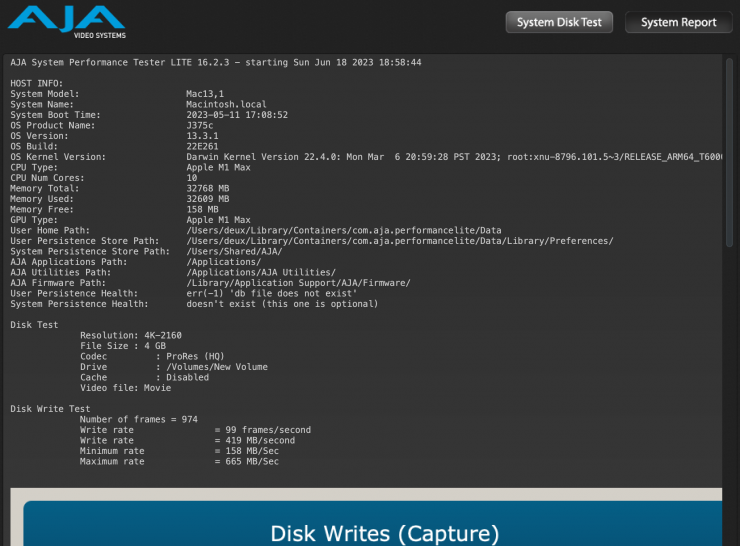Viewport: 740px width, 546px height.
Task: Click the System Boot Time value
Action: pyautogui.click(x=237, y=114)
